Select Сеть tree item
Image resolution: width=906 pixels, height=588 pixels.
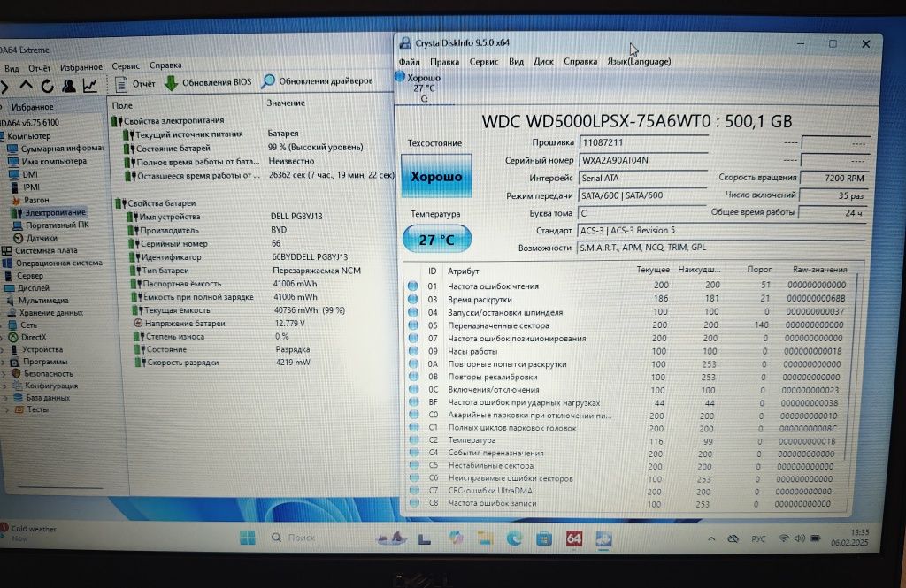click(x=22, y=325)
